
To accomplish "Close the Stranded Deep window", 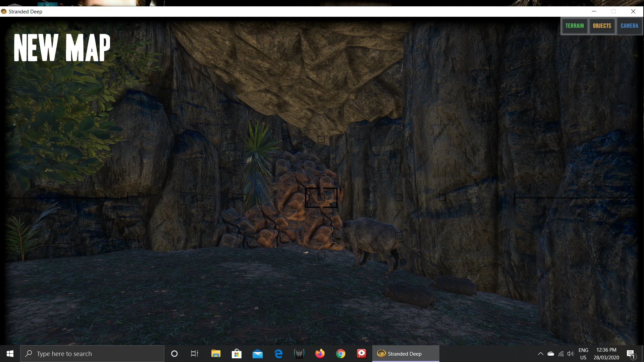I will 633,11.
